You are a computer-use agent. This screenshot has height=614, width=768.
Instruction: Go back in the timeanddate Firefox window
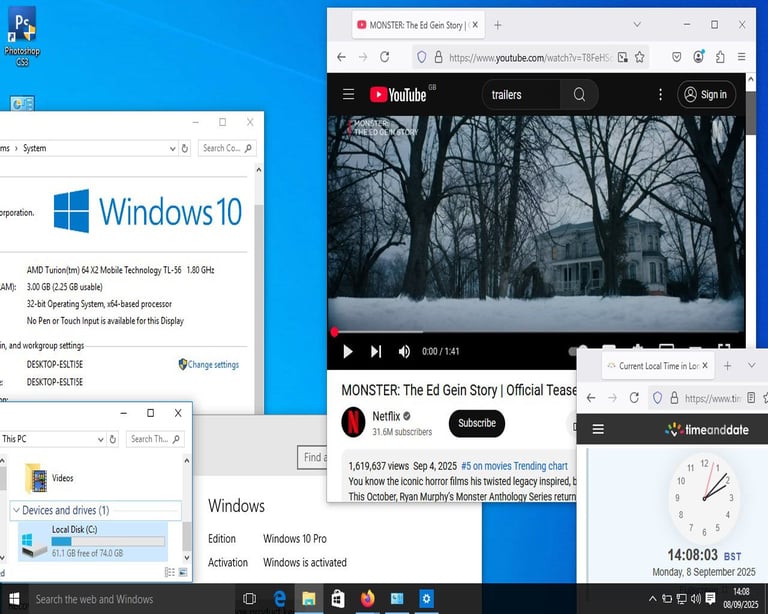tap(591, 398)
